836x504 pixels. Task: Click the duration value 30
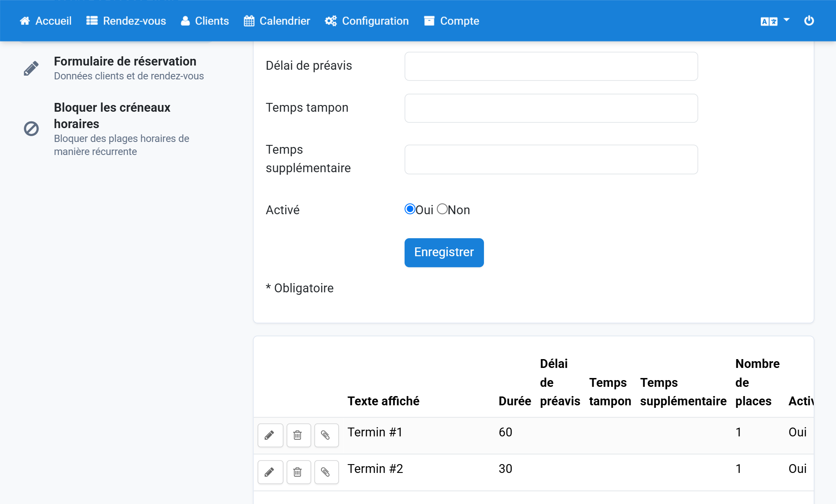tap(505, 469)
